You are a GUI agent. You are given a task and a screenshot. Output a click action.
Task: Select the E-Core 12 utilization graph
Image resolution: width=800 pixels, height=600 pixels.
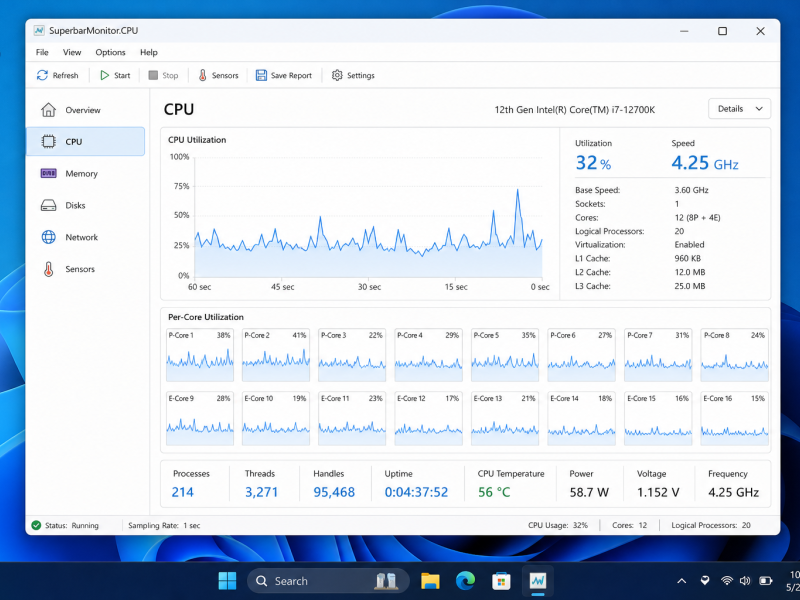429,418
